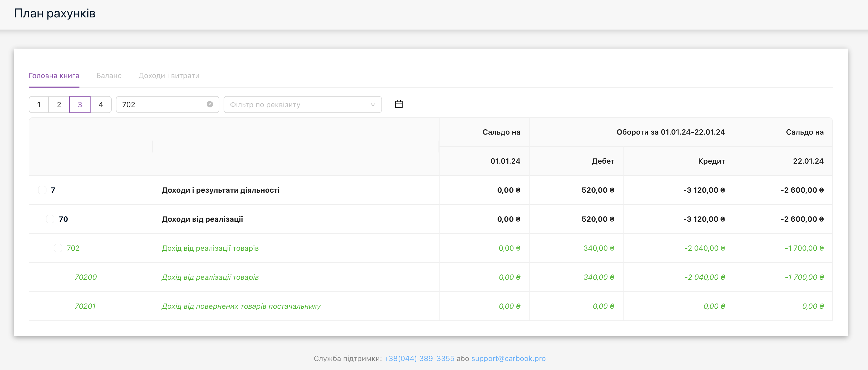Select the Головна книга tab
This screenshot has width=868, height=370.
tap(54, 75)
